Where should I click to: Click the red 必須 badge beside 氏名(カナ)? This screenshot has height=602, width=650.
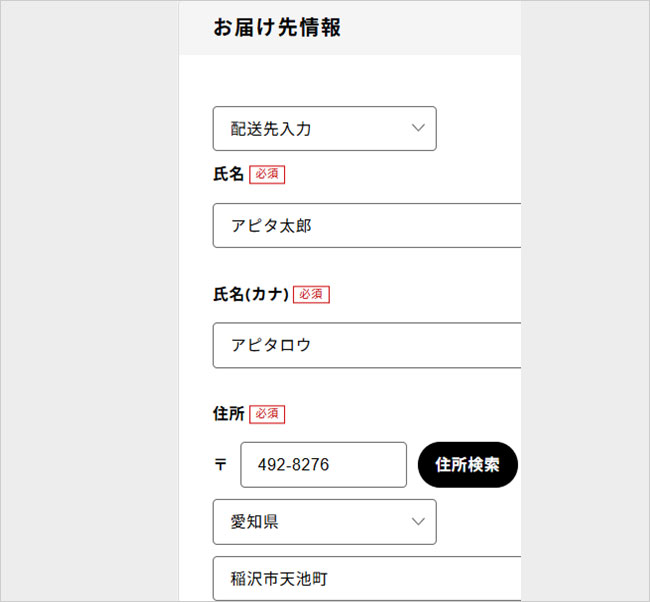[x=311, y=294]
